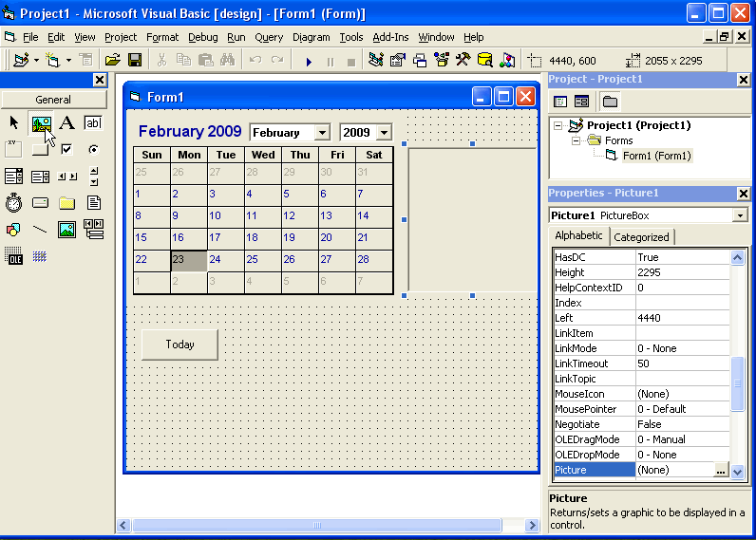
Task: Open Add Project dropdown arrow
Action: click(x=36, y=61)
